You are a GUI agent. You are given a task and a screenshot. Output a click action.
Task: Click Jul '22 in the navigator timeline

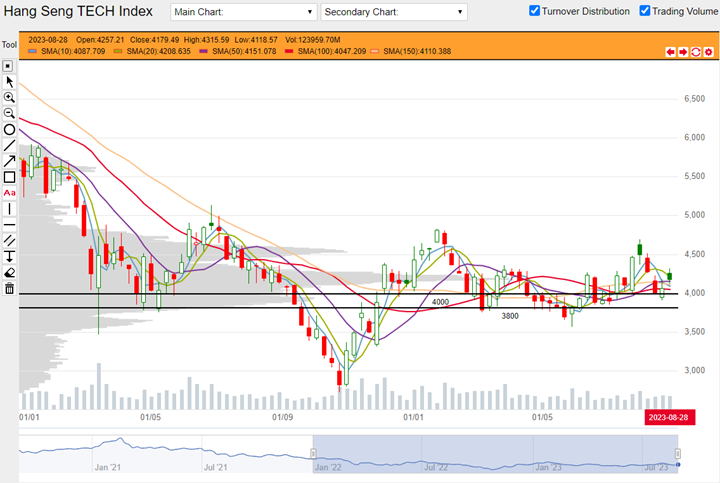436,467
